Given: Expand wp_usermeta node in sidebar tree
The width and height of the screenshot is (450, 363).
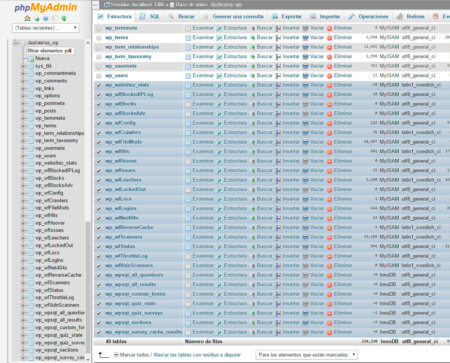Looking at the screenshot, I should (x=23, y=148).
